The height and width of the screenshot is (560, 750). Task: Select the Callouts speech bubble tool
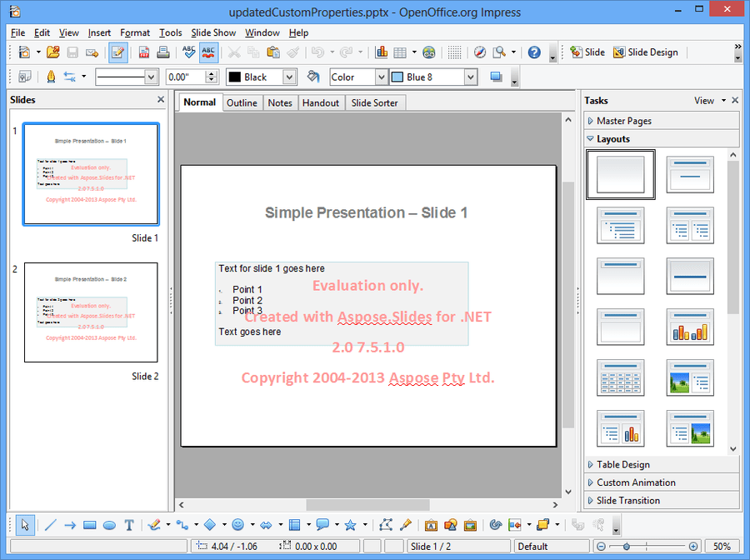[x=322, y=525]
